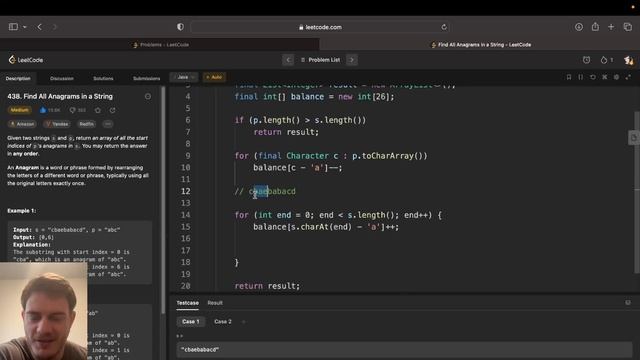
Task: Open editor settings gear
Action: pyautogui.click(x=616, y=77)
